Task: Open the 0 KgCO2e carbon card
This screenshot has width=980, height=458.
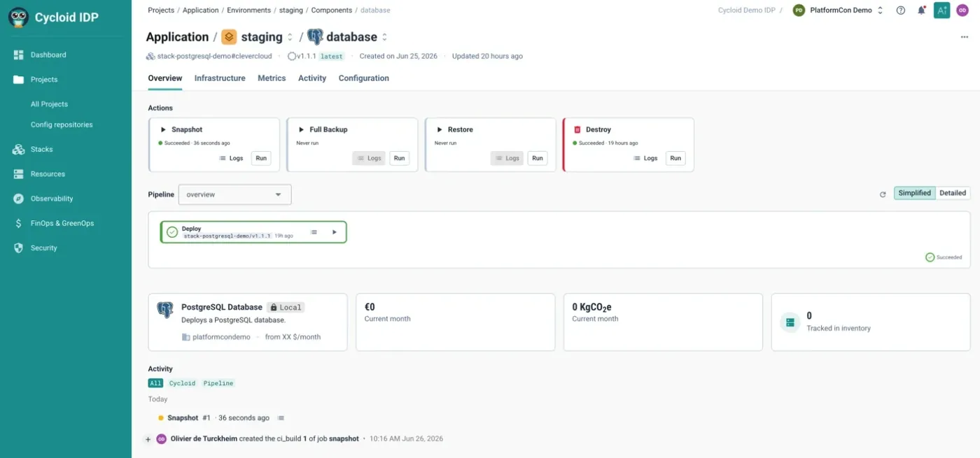Action: pos(663,322)
